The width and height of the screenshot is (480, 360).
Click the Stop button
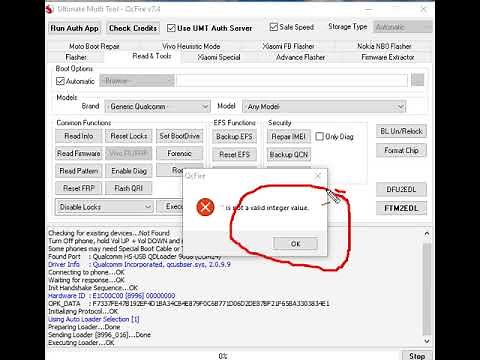[417, 355]
